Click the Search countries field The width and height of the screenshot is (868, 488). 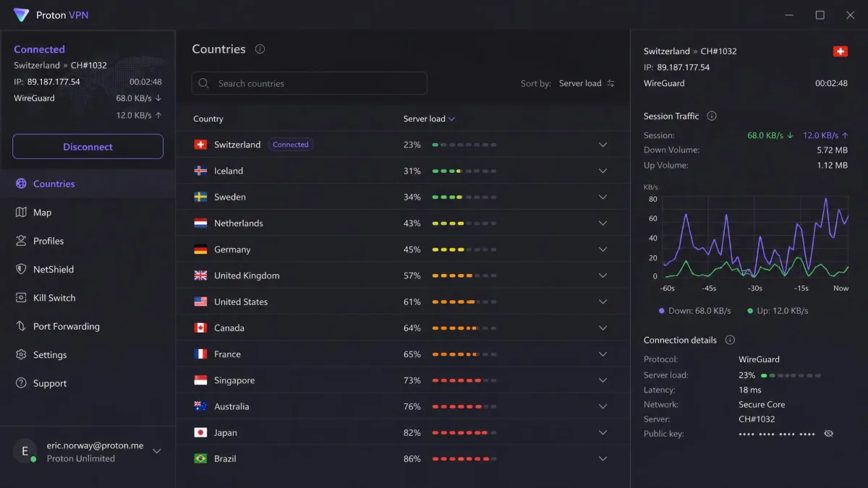click(310, 83)
